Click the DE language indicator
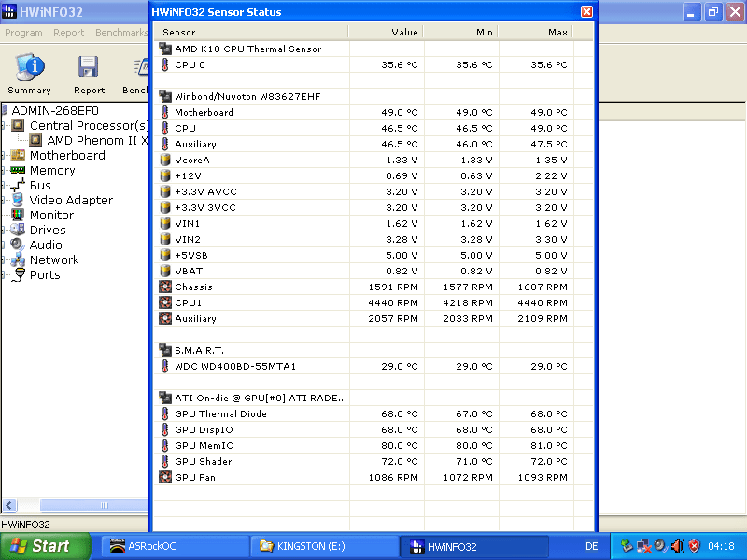This screenshot has height=560, width=747. (x=591, y=546)
